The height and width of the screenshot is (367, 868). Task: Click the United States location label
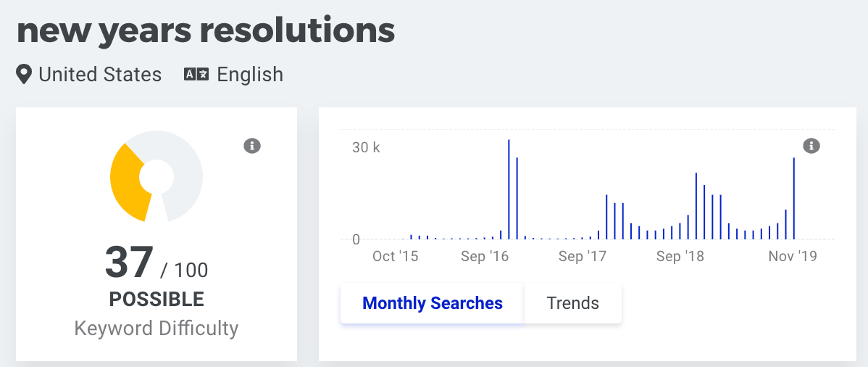[100, 74]
